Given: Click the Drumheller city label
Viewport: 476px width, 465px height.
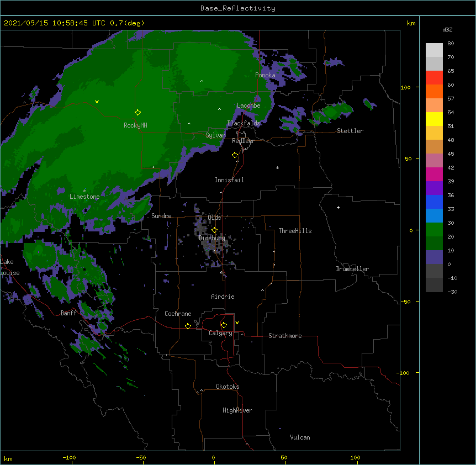Looking at the screenshot, I should [x=352, y=269].
